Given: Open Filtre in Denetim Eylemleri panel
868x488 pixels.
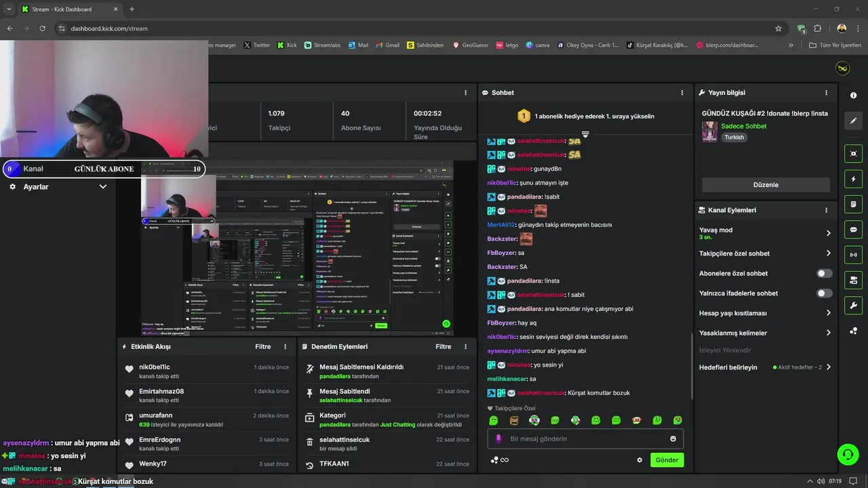Looking at the screenshot, I should click(443, 346).
